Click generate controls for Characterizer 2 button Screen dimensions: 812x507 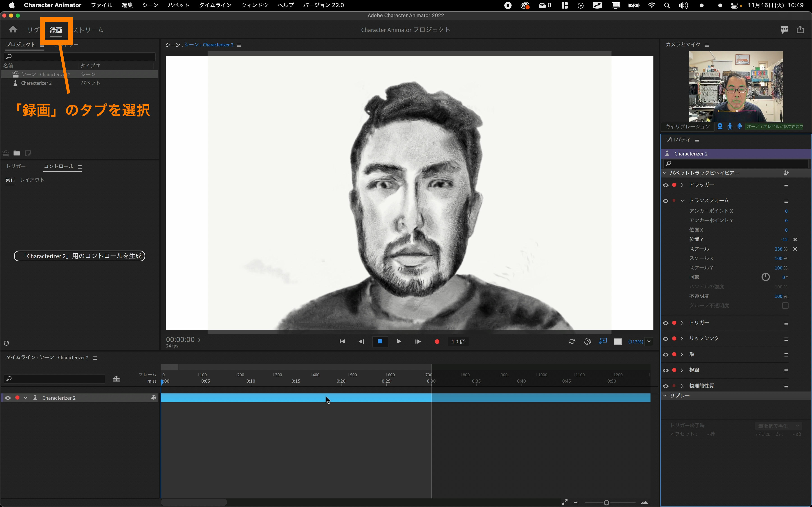80,256
